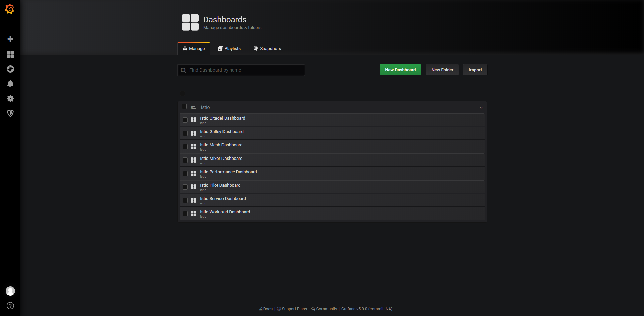Screen dimensions: 644x316
Task: Click the istio folder icon
Action: (194, 107)
